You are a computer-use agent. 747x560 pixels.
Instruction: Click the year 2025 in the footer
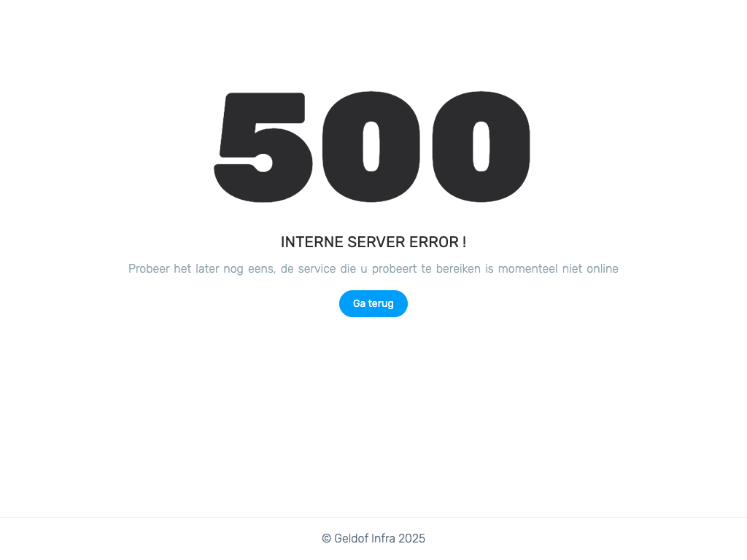(x=411, y=539)
